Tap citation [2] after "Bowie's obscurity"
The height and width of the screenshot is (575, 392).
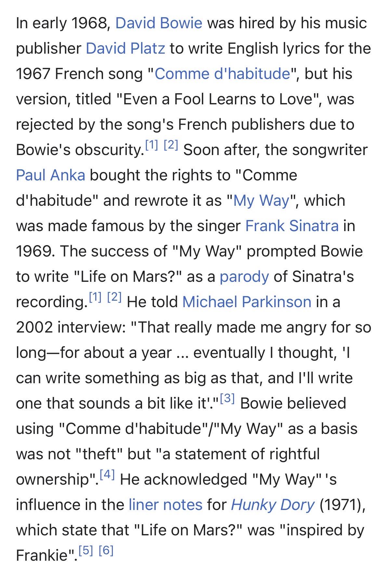coord(171,145)
